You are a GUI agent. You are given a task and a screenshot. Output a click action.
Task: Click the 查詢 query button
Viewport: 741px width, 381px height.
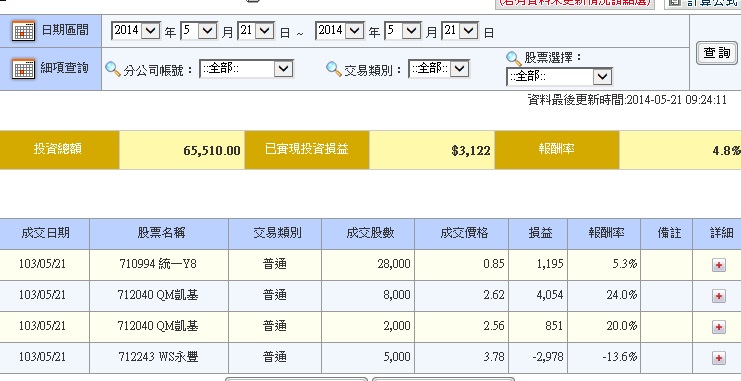pos(717,53)
